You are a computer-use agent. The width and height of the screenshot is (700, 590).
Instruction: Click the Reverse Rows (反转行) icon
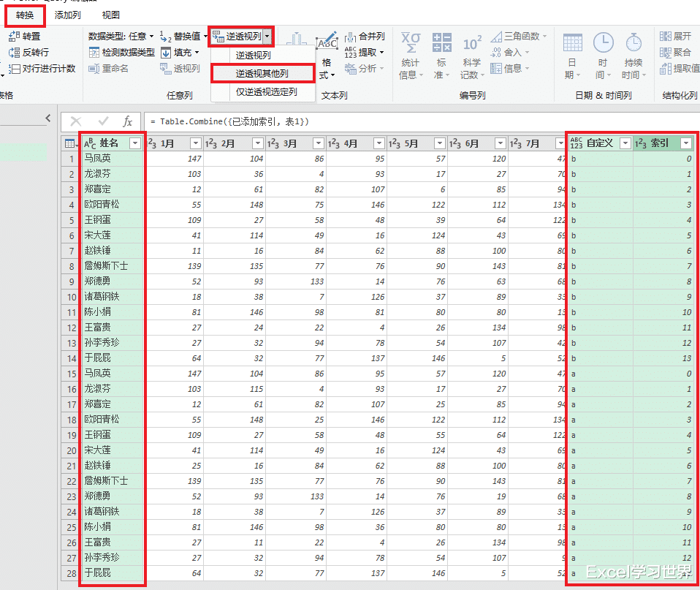pyautogui.click(x=14, y=53)
